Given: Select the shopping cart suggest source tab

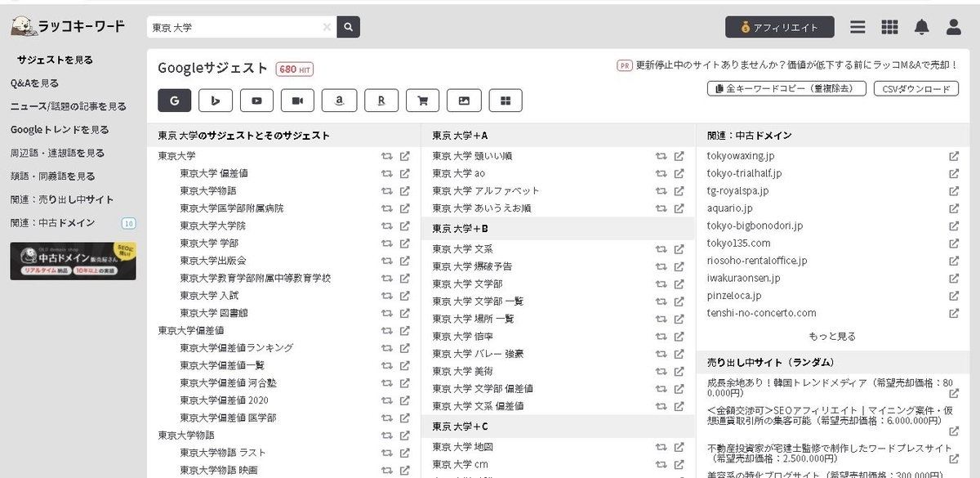Looking at the screenshot, I should (x=422, y=101).
